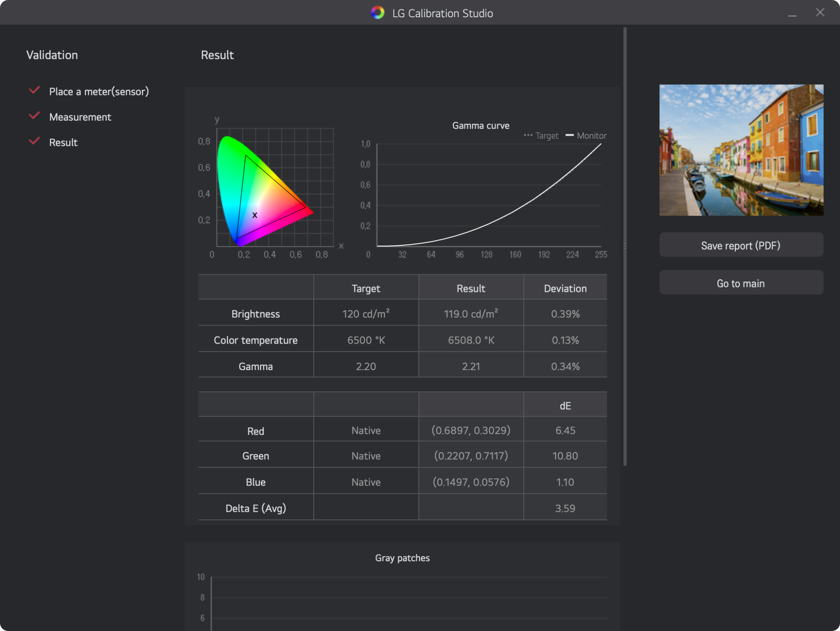This screenshot has height=631, width=840.
Task: Click the Target dotted legend marker
Action: [528, 135]
